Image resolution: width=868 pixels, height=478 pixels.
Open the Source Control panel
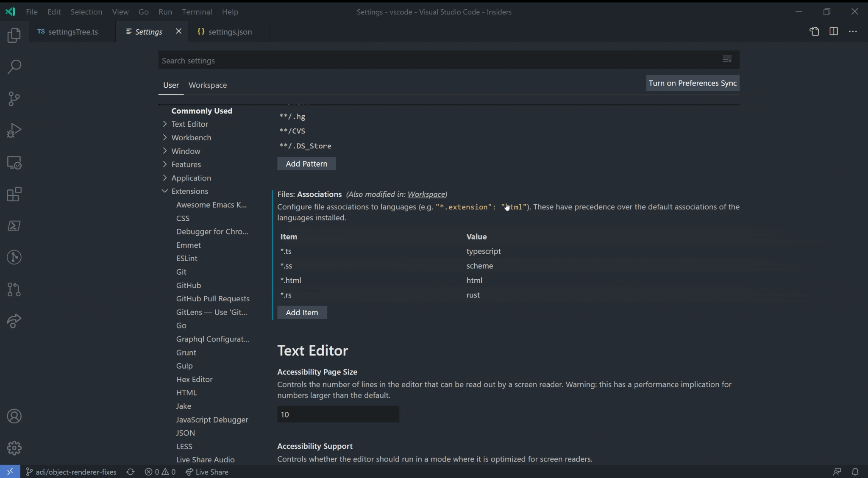(x=14, y=98)
